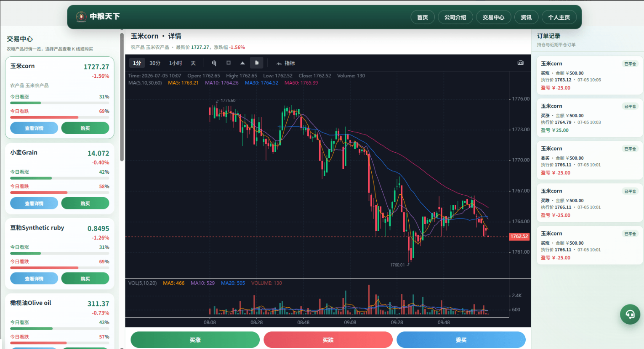
Task: Click the 豆粕Synthetic ruby price 0.8495
Action: click(98, 229)
